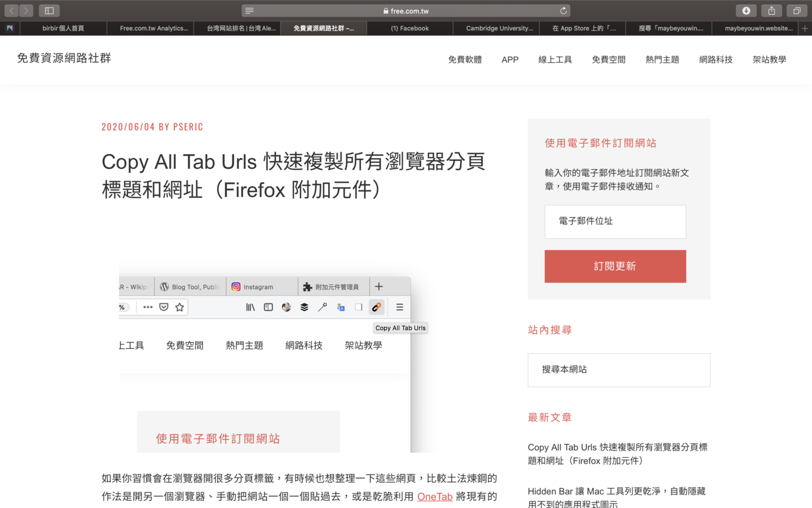Viewport: 812px width, 508px height.
Task: Toggle the Safari sidebar button
Action: [49, 11]
